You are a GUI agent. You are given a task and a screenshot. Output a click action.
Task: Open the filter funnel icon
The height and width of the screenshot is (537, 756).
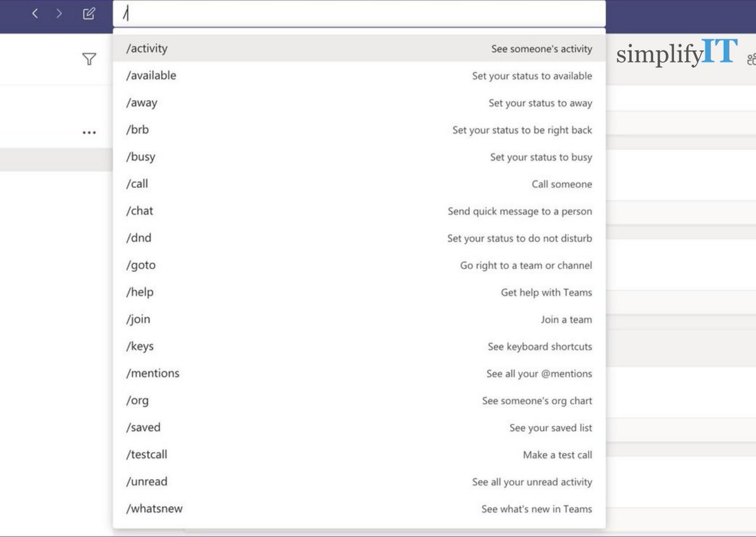[89, 59]
